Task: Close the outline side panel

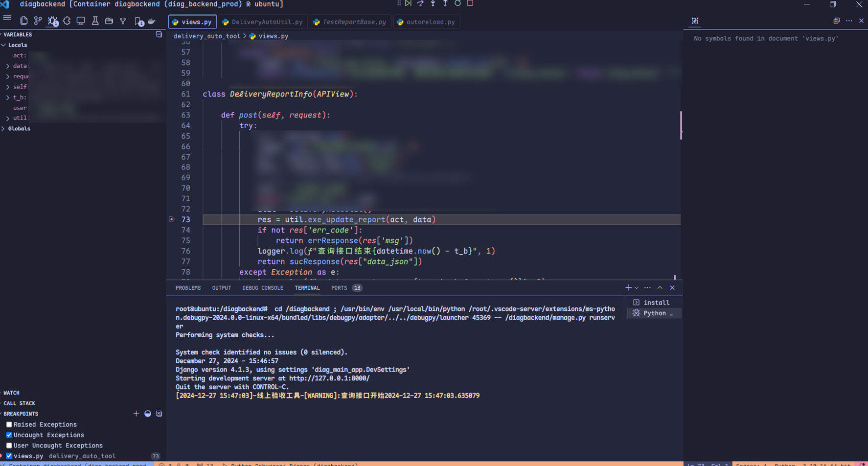Action: pyautogui.click(x=861, y=21)
